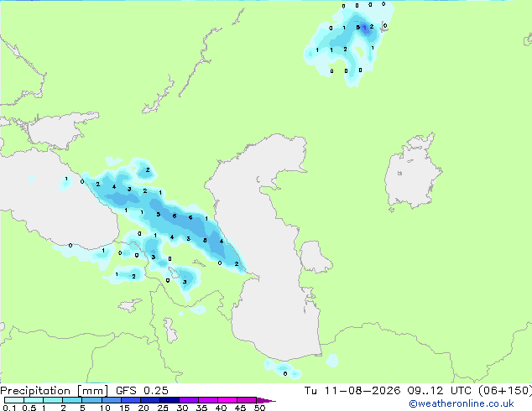Screen dimensions: 532x411
Task: Click the 20–25 mm dark blue swatch
Action: coord(149,400)
